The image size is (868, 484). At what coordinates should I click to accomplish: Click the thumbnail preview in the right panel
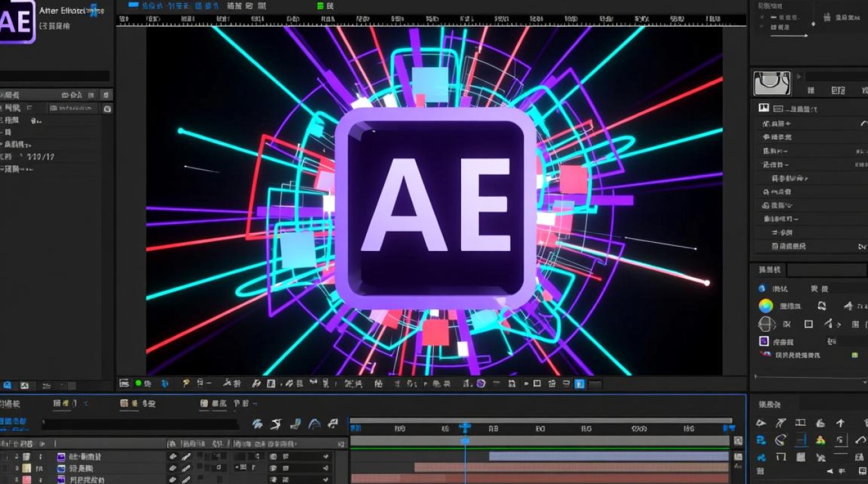click(x=772, y=84)
